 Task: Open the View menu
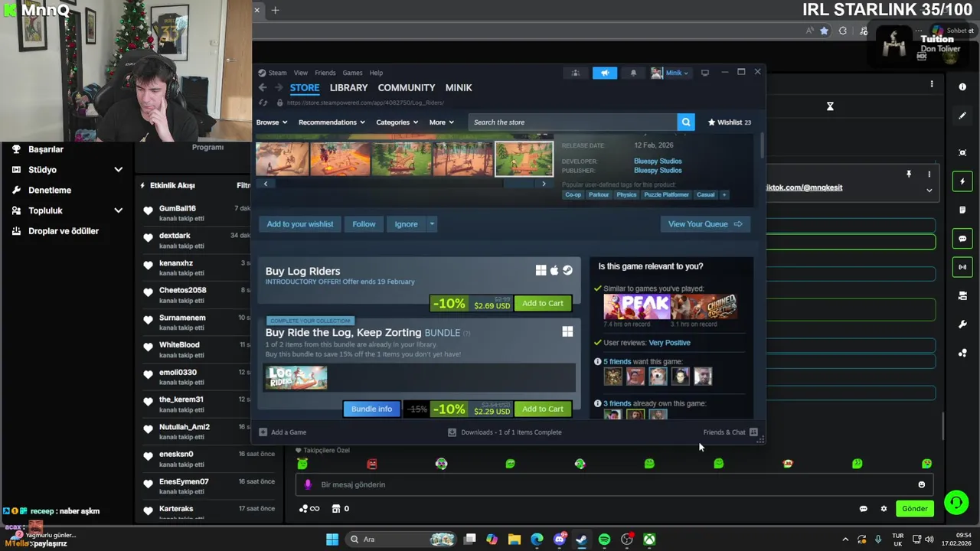(x=301, y=73)
